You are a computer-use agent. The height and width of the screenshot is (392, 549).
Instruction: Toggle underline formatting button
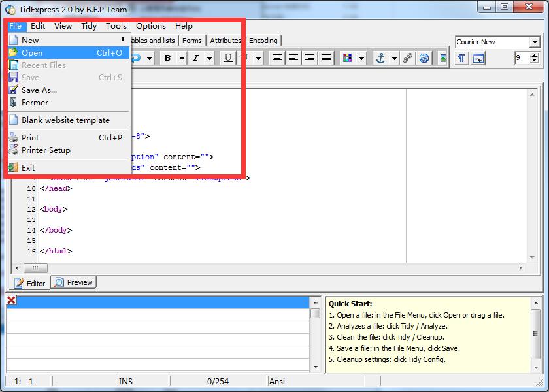coord(228,57)
